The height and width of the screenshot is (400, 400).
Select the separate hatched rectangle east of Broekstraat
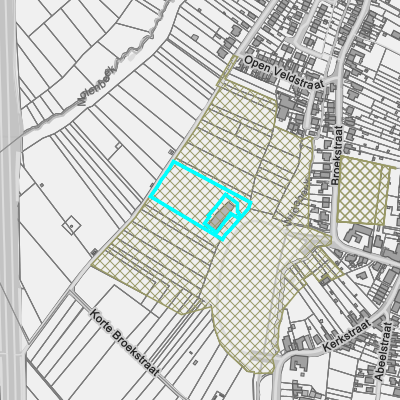pyautogui.click(x=363, y=190)
